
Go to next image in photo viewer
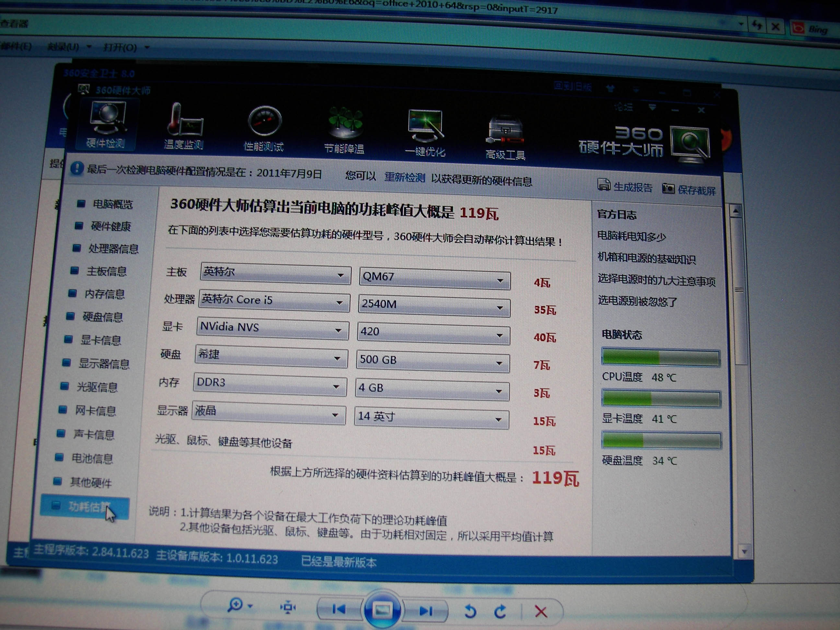[426, 611]
